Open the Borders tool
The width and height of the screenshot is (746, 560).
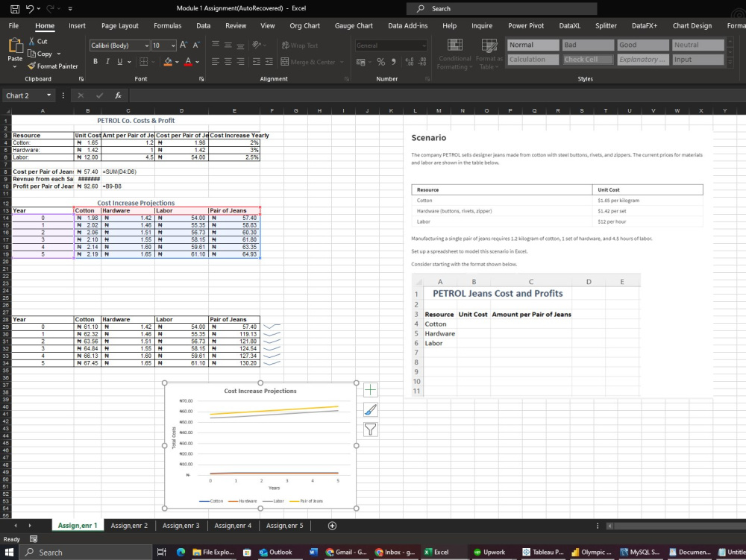[x=143, y=61]
